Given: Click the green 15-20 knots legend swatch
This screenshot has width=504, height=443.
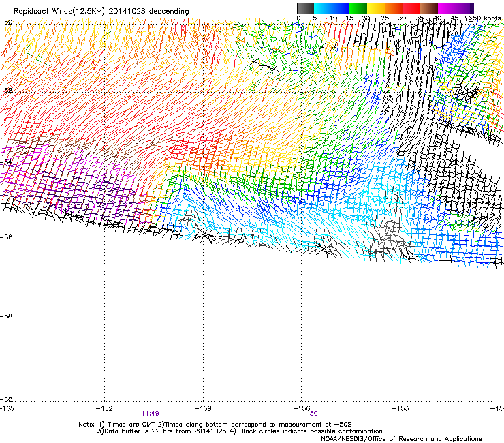Looking at the screenshot, I should coord(358,8).
